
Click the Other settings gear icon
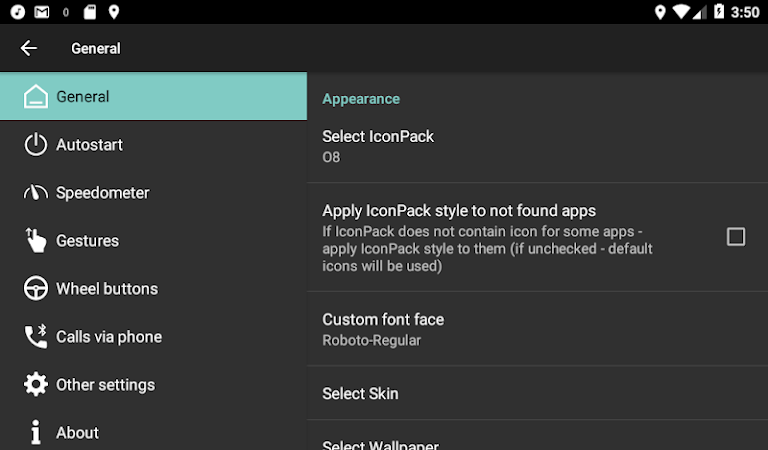coord(36,385)
